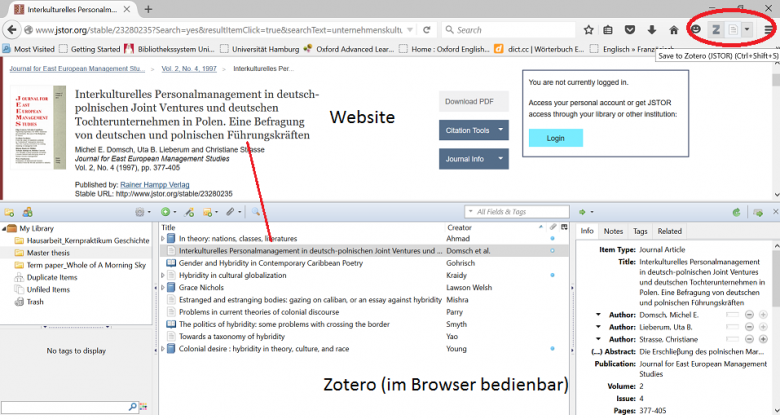This screenshot has width=780, height=419.
Task: Go to Firefox home page
Action: 674,30
